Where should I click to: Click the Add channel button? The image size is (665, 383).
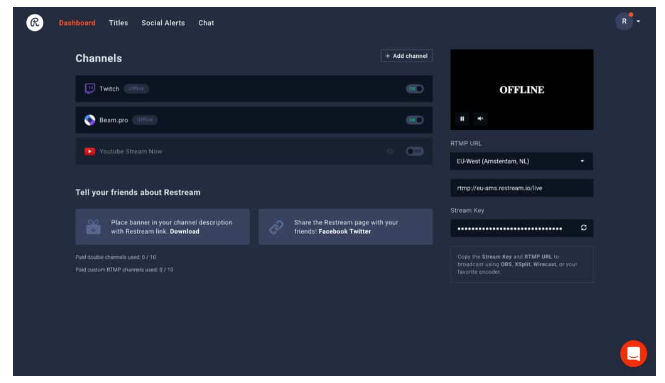tap(407, 56)
